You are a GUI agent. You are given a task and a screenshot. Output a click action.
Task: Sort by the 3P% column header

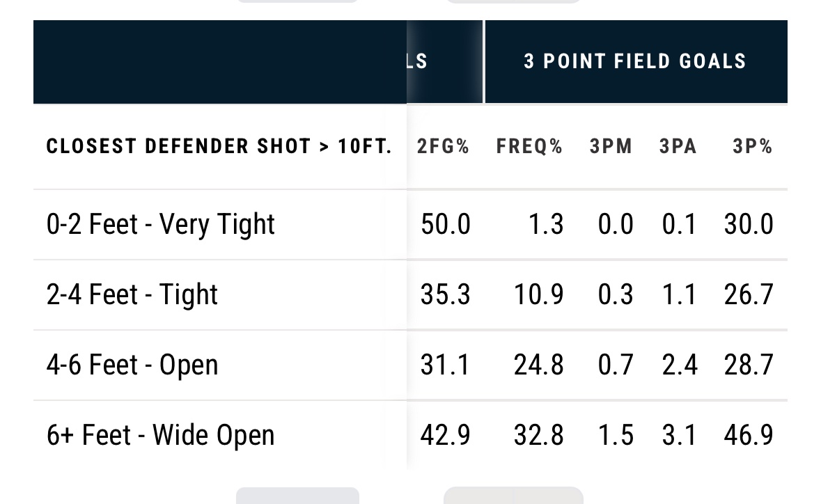[752, 147]
